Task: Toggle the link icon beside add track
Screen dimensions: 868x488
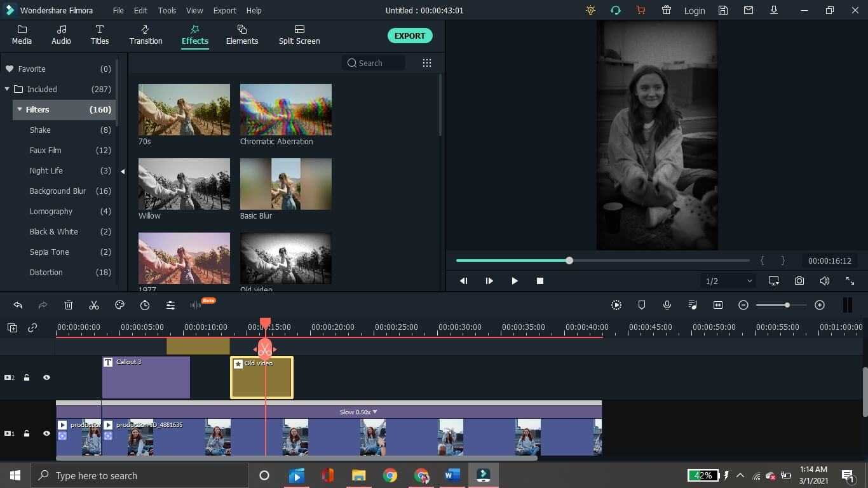Action: point(32,328)
